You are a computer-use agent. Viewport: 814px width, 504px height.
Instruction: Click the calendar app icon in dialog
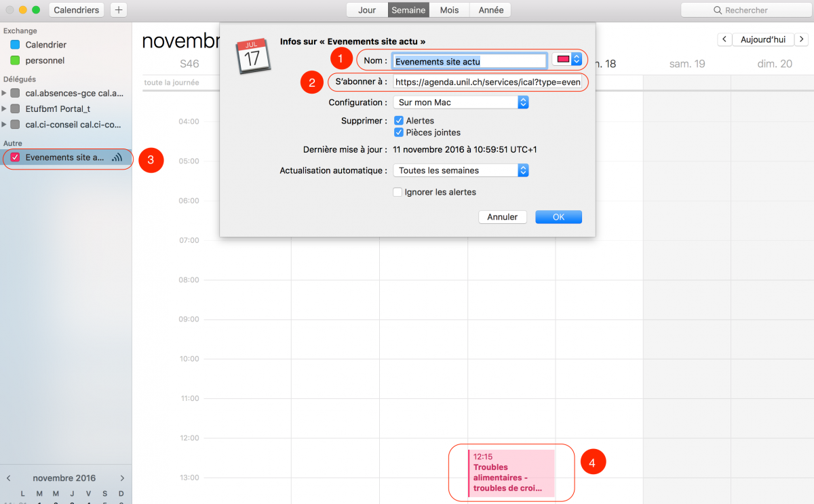point(252,56)
